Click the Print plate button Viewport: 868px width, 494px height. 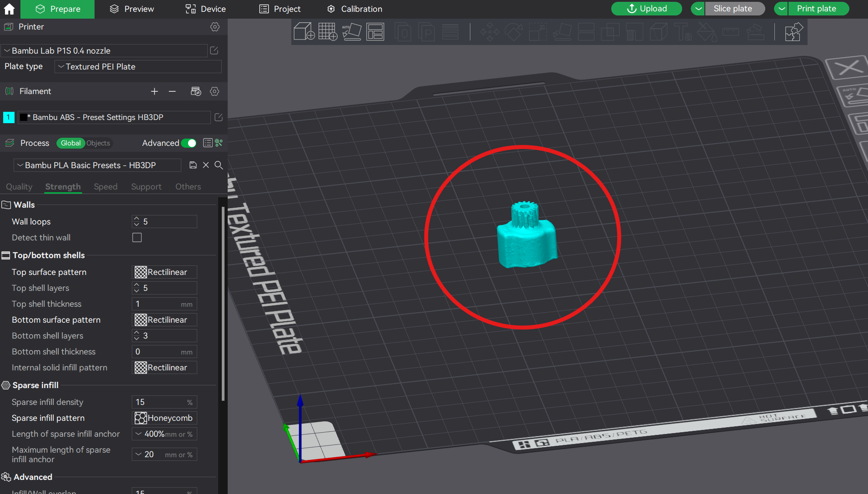coord(818,9)
